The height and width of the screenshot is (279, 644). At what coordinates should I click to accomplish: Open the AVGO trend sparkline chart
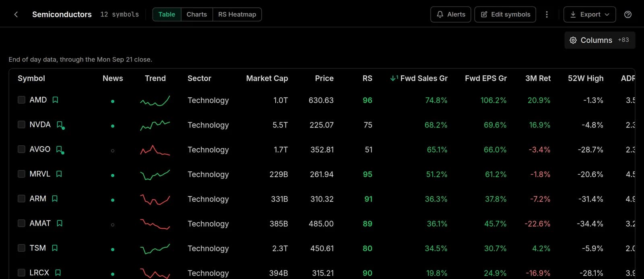155,150
